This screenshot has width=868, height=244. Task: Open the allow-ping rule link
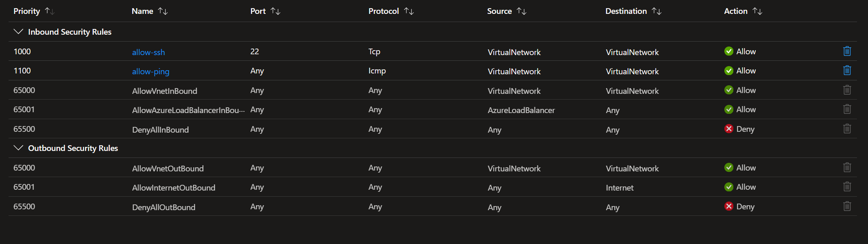click(151, 71)
